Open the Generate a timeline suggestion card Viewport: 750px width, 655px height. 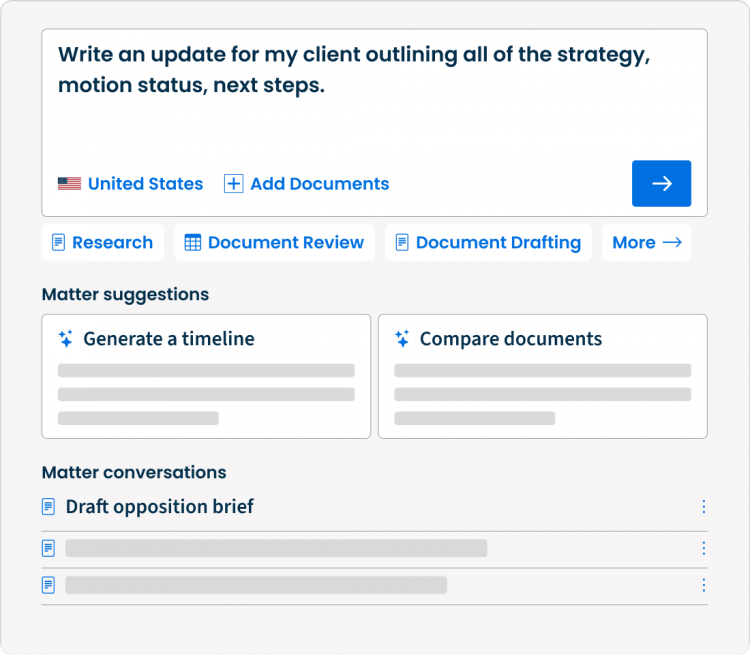pos(206,376)
